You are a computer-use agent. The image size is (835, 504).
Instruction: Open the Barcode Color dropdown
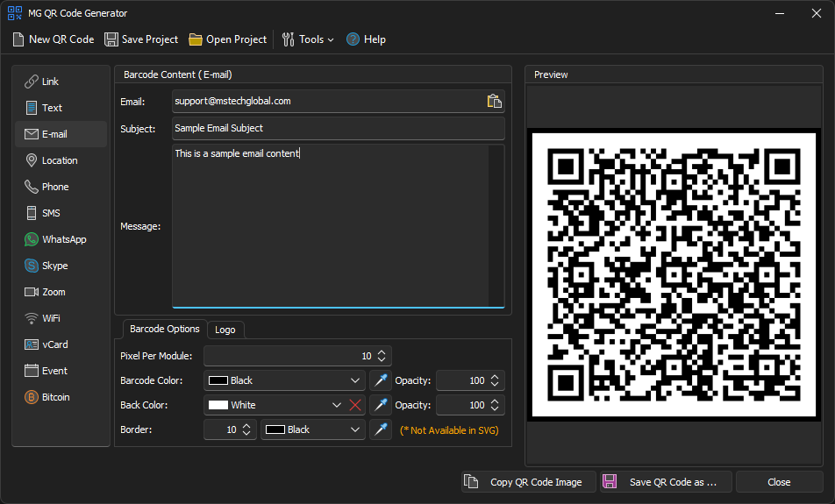[x=355, y=380]
